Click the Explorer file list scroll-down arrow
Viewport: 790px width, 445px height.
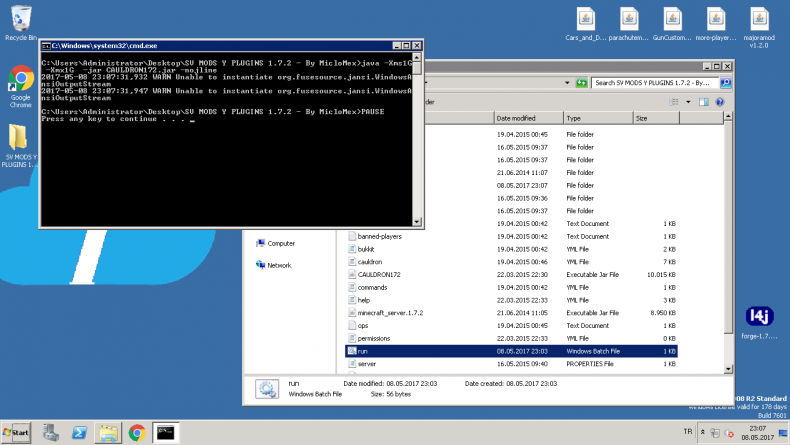[x=728, y=369]
